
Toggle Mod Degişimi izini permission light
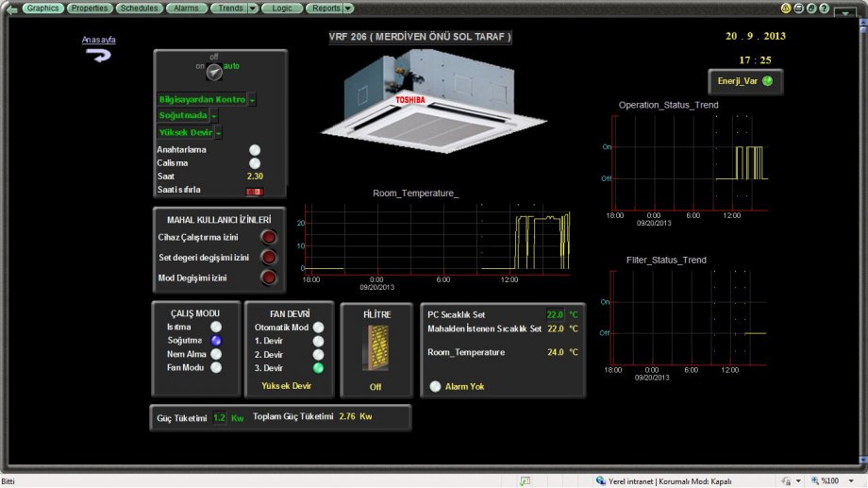click(x=269, y=278)
